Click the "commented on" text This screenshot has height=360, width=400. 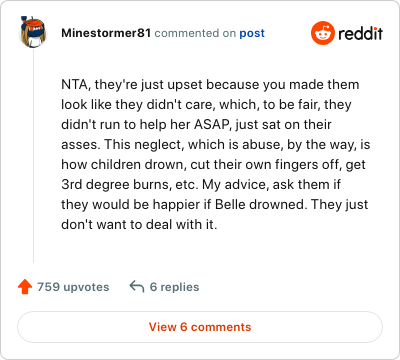click(195, 33)
